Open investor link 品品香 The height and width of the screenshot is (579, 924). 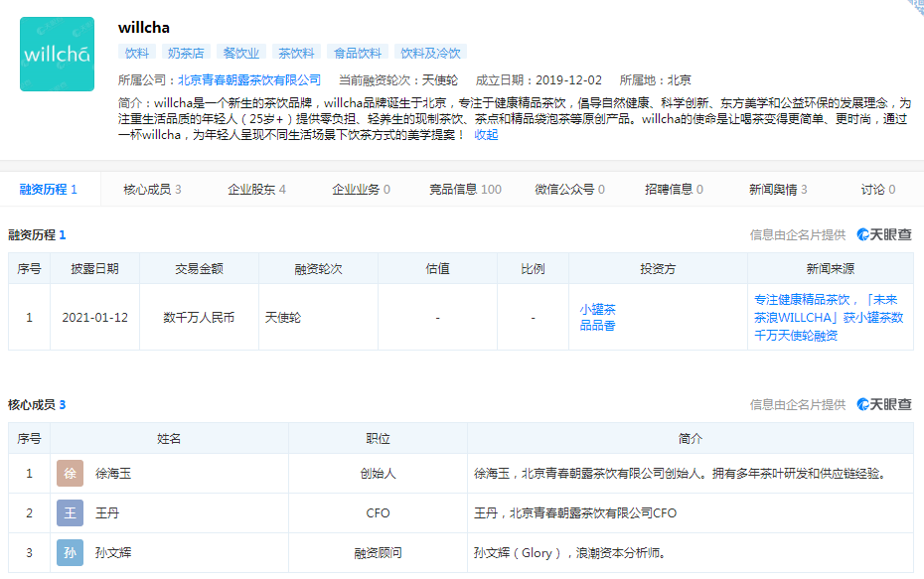coord(597,325)
